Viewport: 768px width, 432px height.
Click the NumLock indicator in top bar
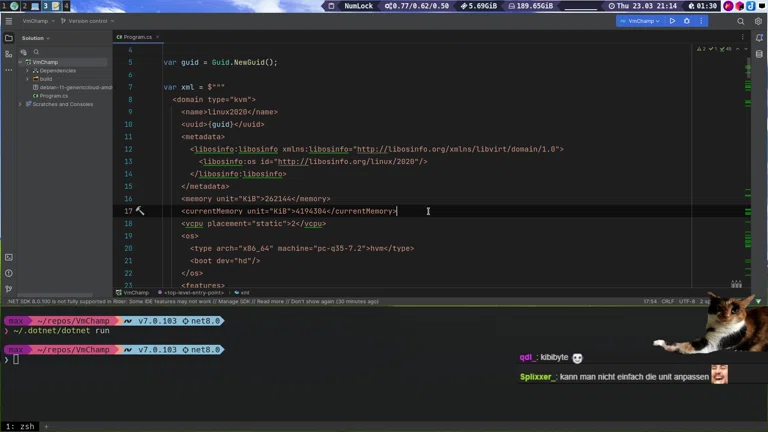click(x=358, y=6)
